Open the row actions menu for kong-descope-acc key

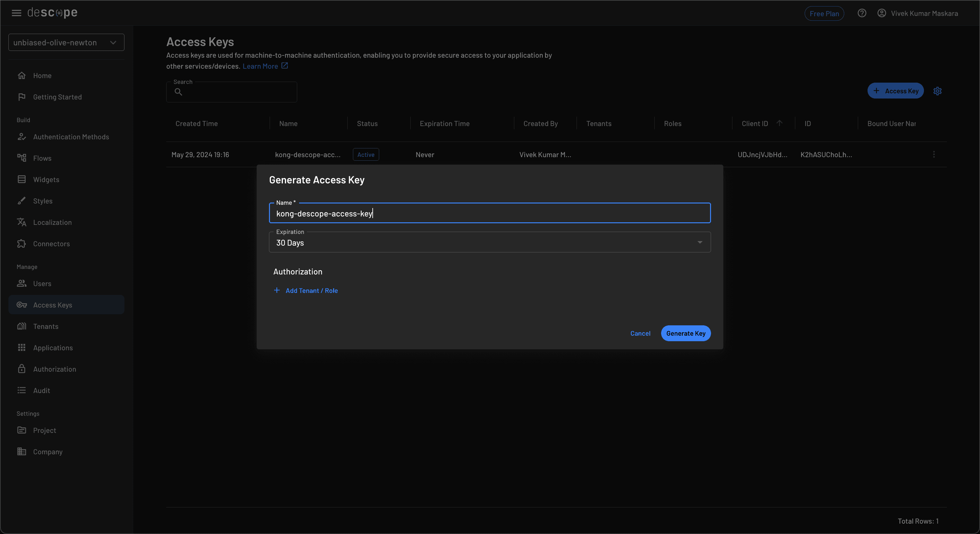[x=934, y=155]
